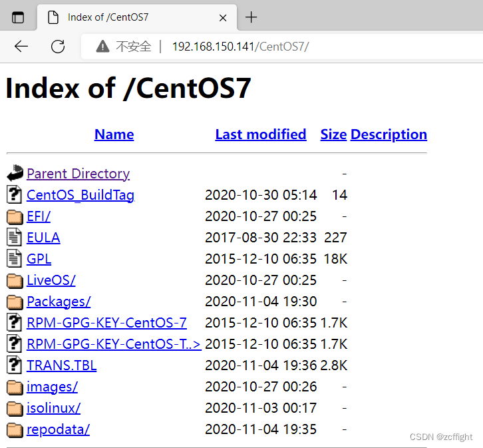Open a new tab with plus button
The width and height of the screenshot is (483, 448).
coord(251,17)
